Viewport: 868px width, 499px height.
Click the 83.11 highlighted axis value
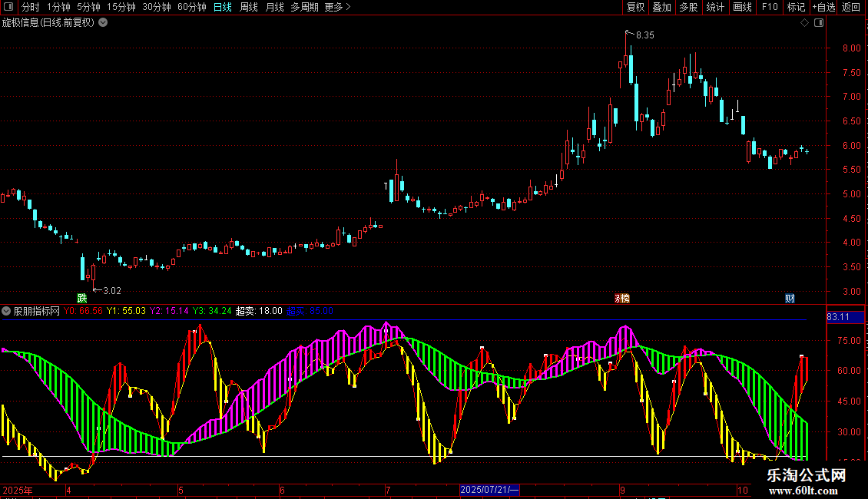[845, 317]
